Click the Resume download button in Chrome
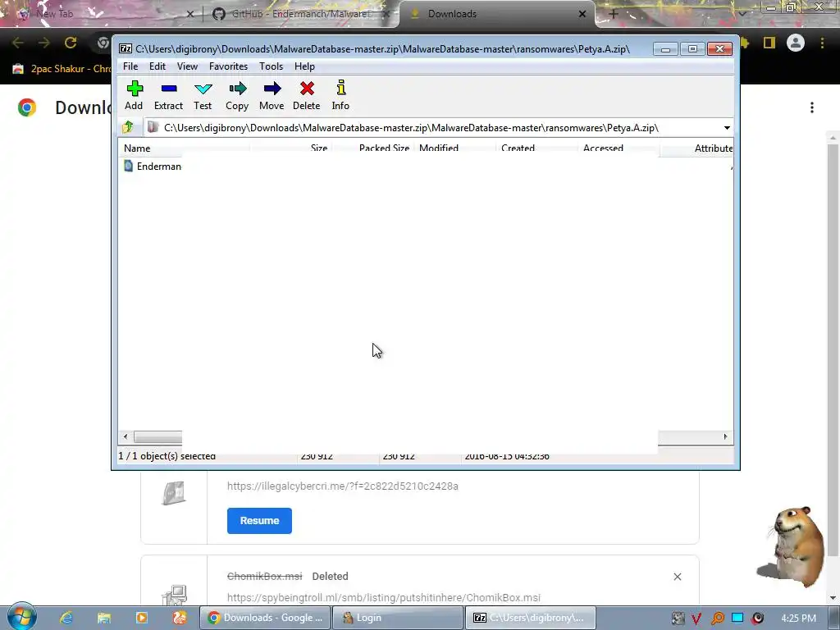 click(x=259, y=521)
